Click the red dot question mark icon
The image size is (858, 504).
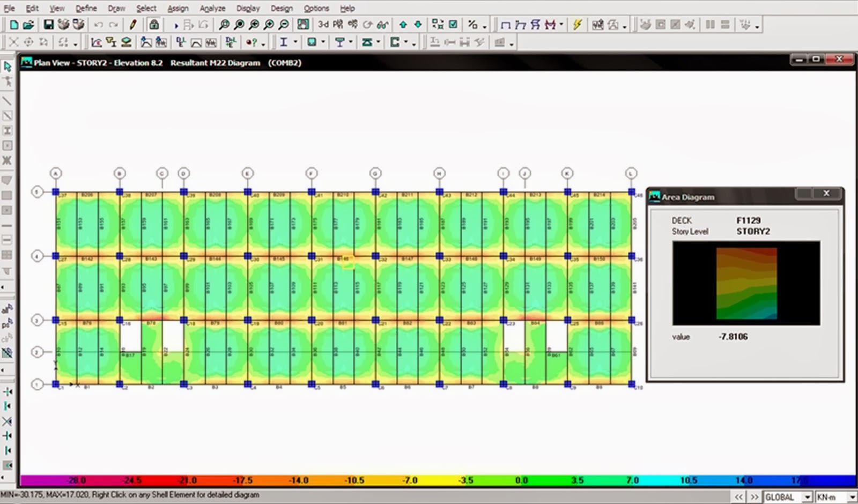pos(251,42)
